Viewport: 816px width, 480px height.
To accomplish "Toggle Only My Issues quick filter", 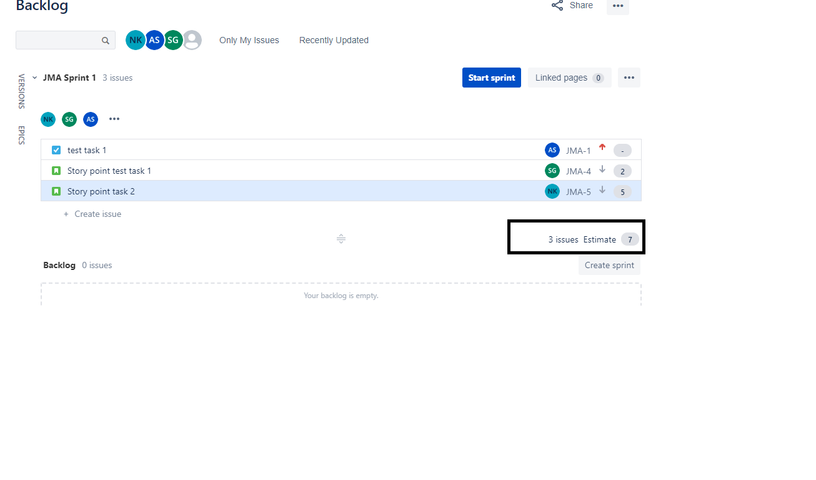I will coord(249,40).
